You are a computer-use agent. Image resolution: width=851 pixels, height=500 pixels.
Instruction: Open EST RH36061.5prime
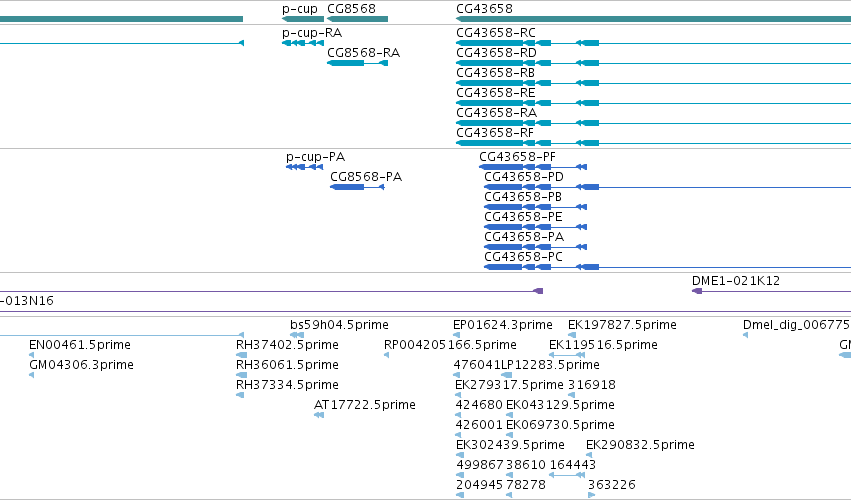pyautogui.click(x=287, y=365)
